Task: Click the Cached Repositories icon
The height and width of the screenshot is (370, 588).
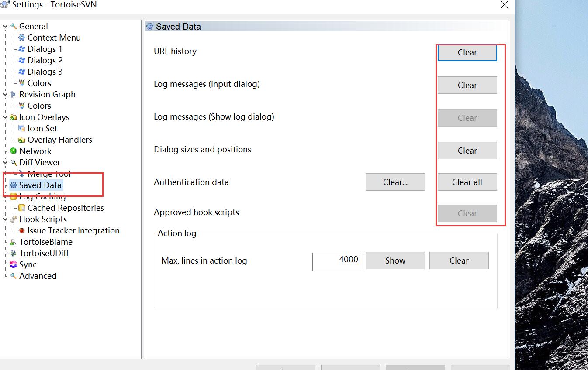Action: pyautogui.click(x=22, y=208)
